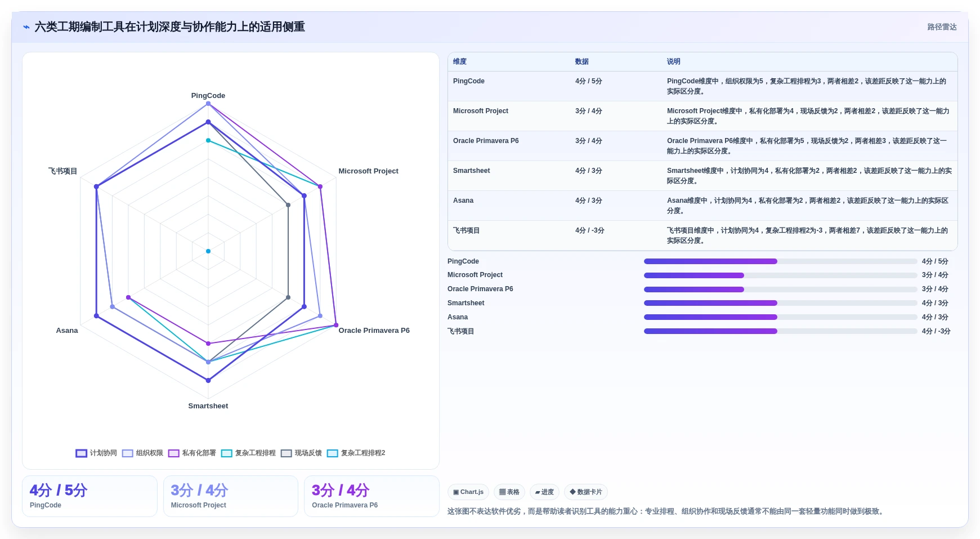
Task: Click 4分 / -3分 value beside 飞书项目 bar
Action: coord(936,331)
